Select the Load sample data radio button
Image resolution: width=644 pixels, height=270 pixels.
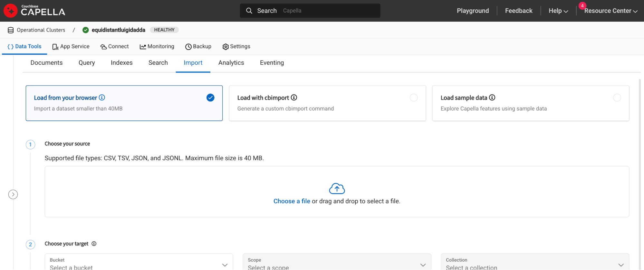[x=617, y=98]
